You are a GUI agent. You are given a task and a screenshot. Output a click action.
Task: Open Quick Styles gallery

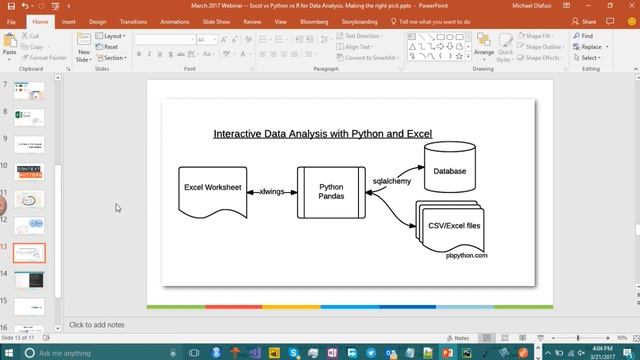point(505,47)
